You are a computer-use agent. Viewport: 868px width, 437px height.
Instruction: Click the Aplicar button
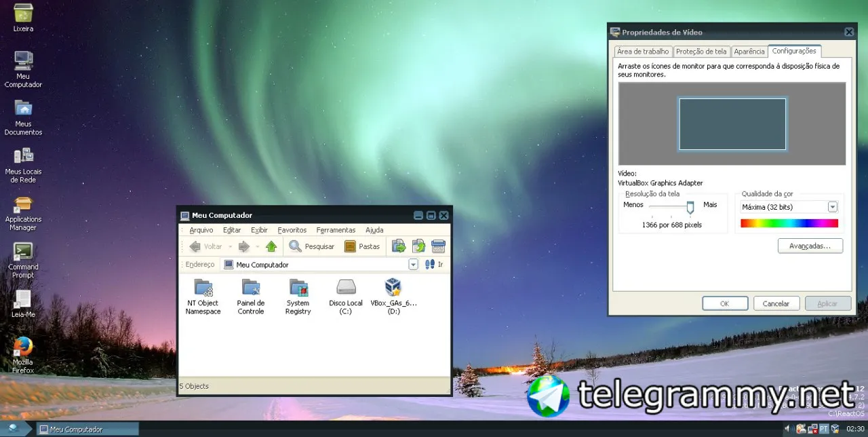coord(827,303)
